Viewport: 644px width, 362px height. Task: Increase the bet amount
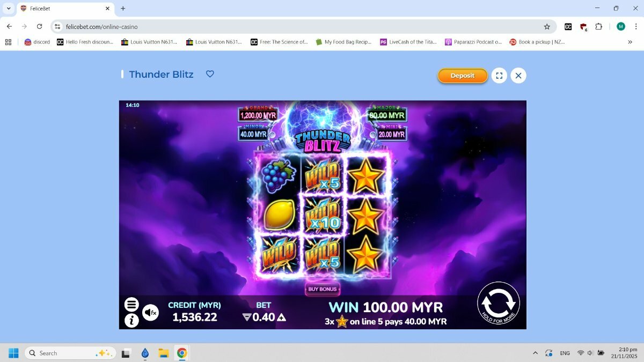tap(282, 317)
